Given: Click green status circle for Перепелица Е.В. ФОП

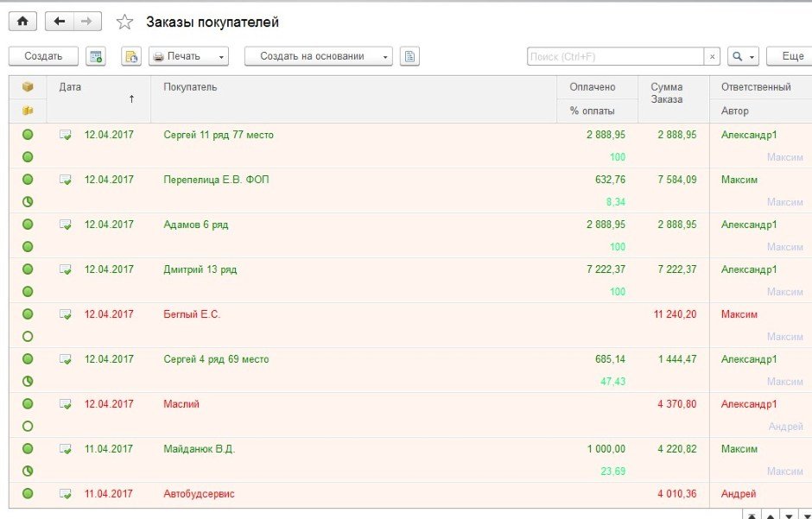Looking at the screenshot, I should tap(28, 180).
